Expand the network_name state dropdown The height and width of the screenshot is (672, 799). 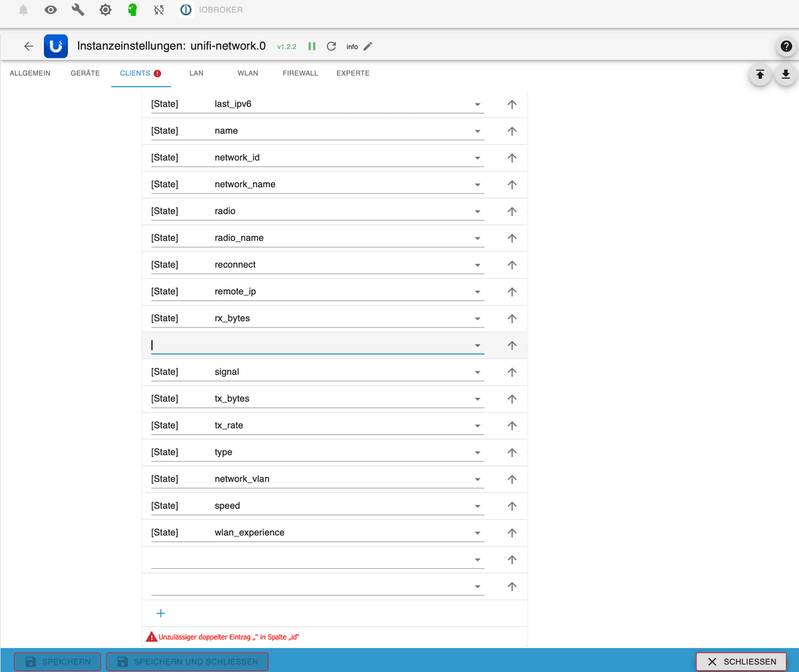click(x=477, y=185)
